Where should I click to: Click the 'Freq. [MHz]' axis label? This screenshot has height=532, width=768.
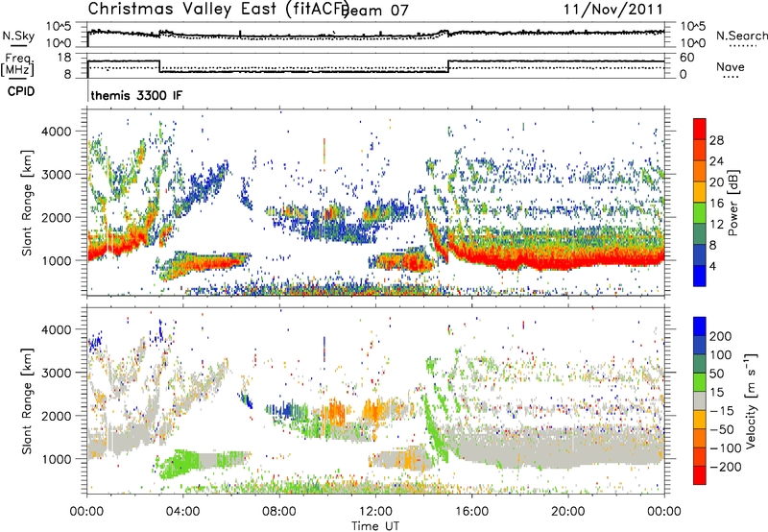(x=17, y=64)
